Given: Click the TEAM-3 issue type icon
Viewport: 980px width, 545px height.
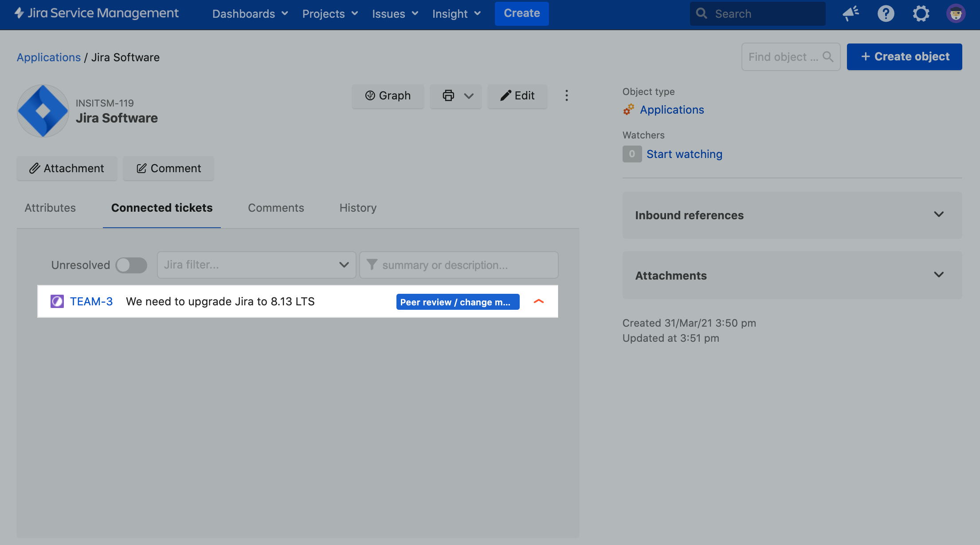Looking at the screenshot, I should 57,301.
